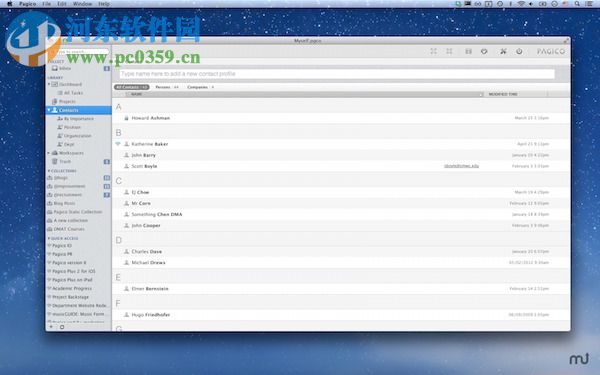The height and width of the screenshot is (375, 600).
Task: Click the new contact name input field
Action: coord(337,73)
